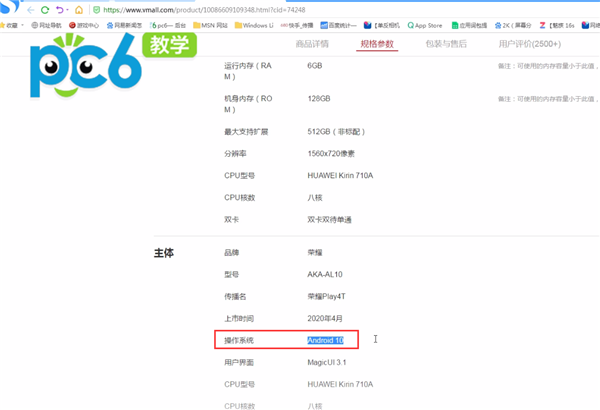Open the 网易新闻 bookmark with paw icon

point(124,25)
